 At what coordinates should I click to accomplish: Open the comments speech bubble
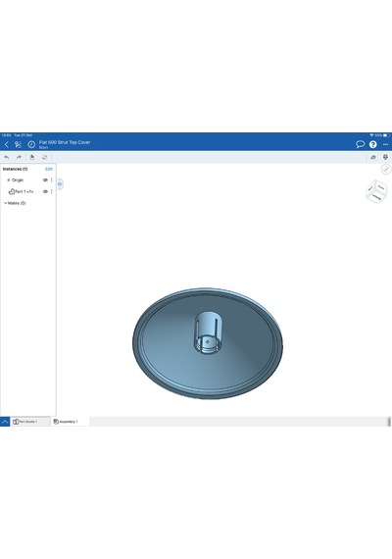[360, 144]
